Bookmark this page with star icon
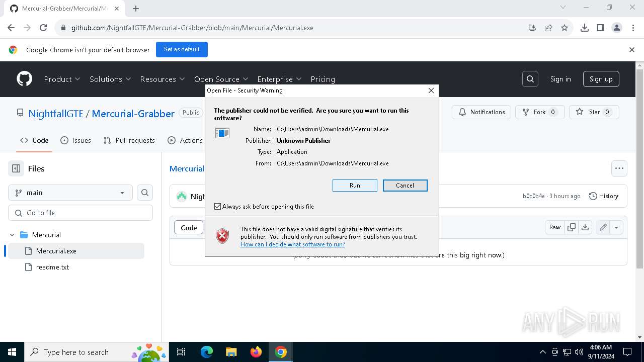Viewport: 644px width, 362px height. [565, 28]
